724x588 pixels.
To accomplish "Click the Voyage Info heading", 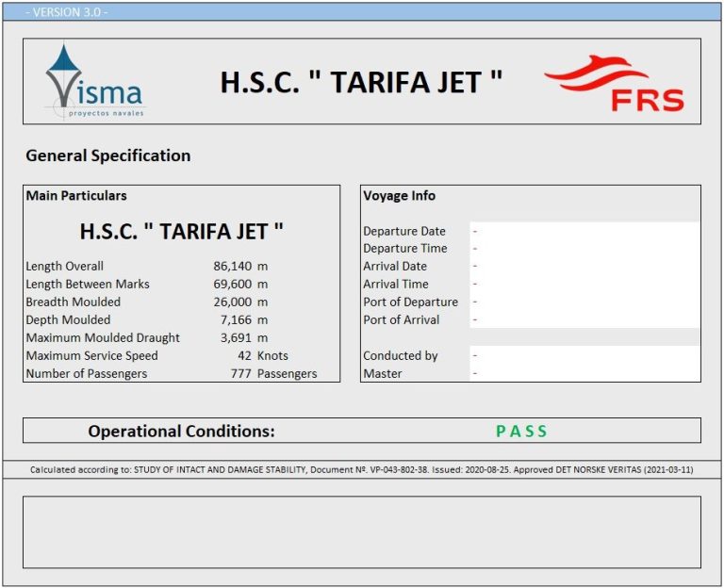I will point(400,196).
